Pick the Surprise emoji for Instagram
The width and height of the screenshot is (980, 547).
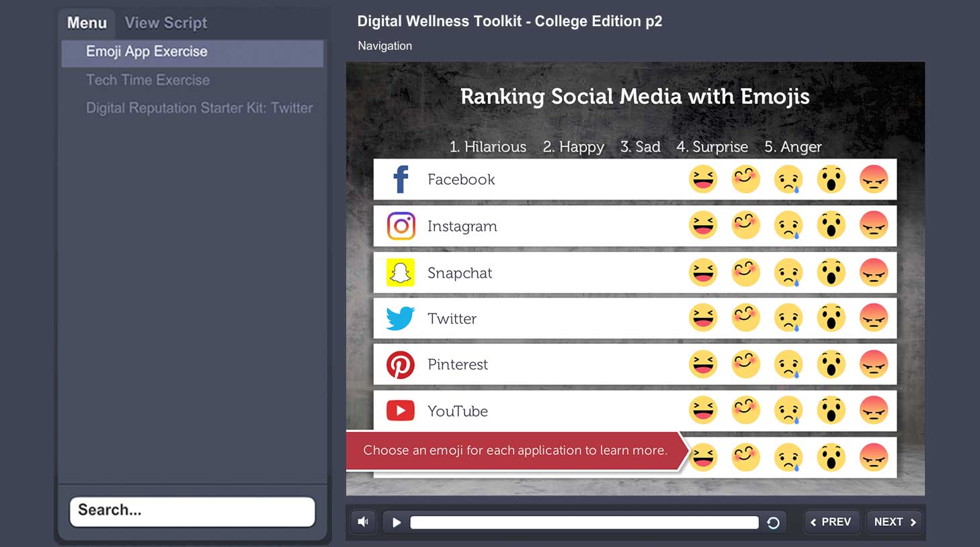pyautogui.click(x=831, y=226)
